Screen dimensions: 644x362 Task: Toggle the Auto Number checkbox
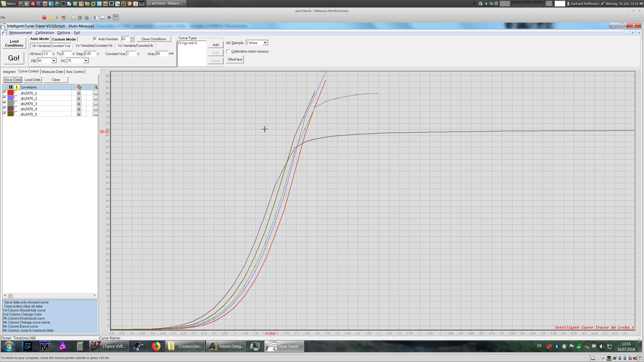[x=95, y=39]
